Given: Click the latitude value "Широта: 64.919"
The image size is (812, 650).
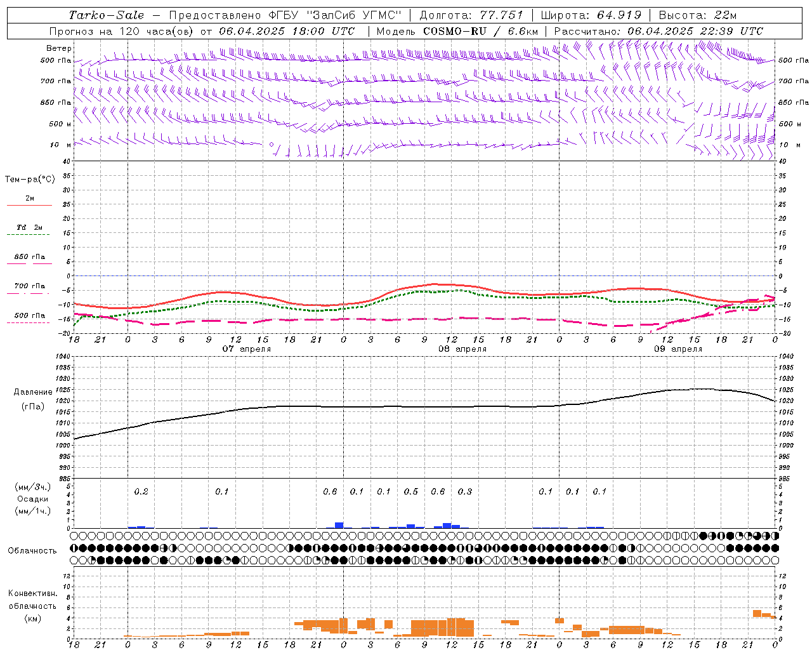Looking at the screenshot, I should (590, 15).
